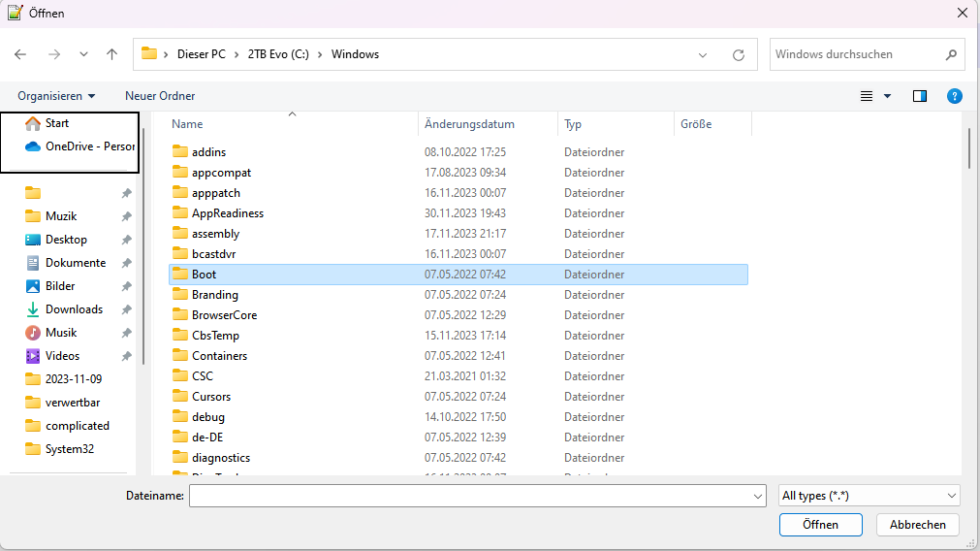Click the Abbrechen button
The height and width of the screenshot is (551, 980).
918,525
